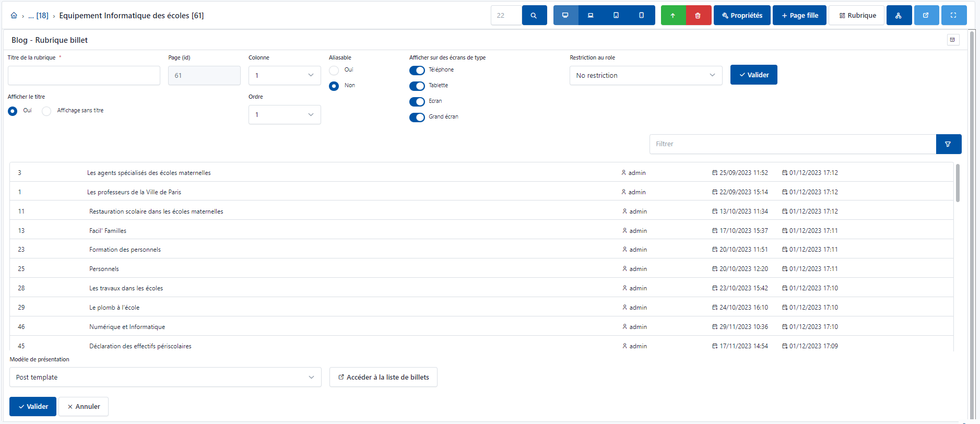The width and height of the screenshot is (980, 424).
Task: Click Accéder à la liste de billets
Action: coord(383,378)
